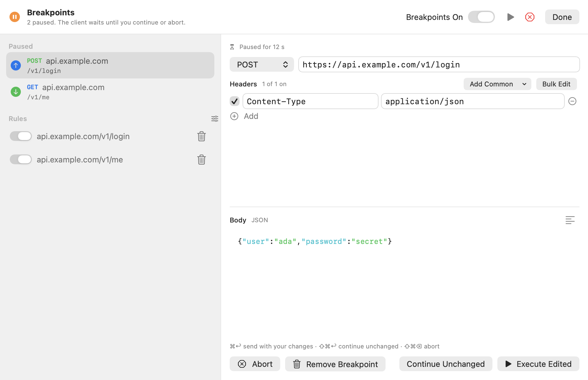Screen dimensions: 588x380
Task: Delete the api.example.com/v1/me rule with trash icon
Action: click(x=202, y=160)
